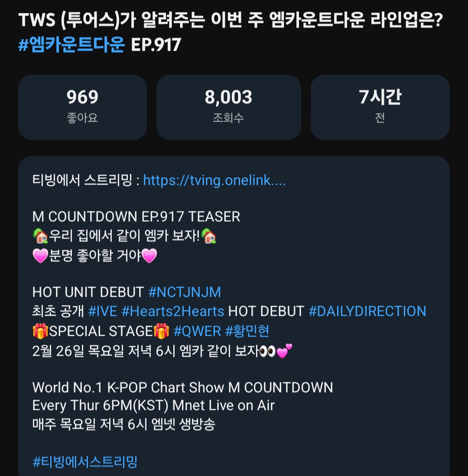Click the pink heart after 거야
Image resolution: width=468 pixels, height=476 pixels.
[149, 255]
